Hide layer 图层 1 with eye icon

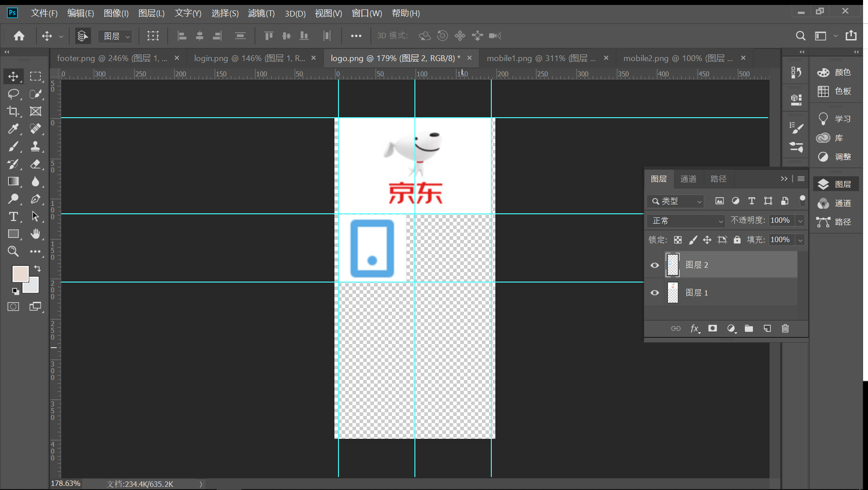654,293
